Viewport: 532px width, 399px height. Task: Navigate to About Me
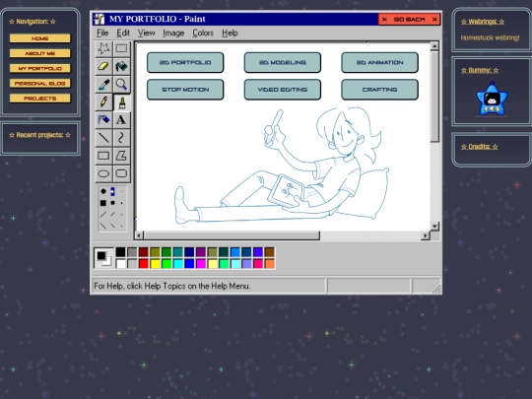point(40,53)
